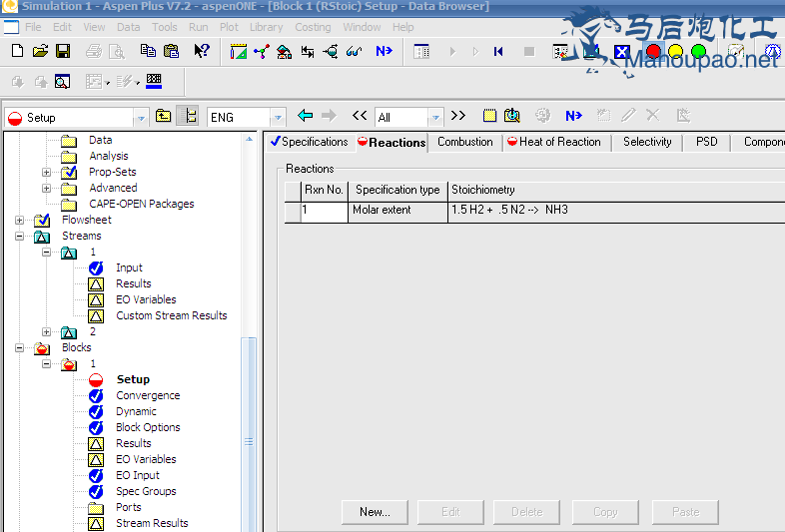785x532 pixels.
Task: Open the Heat of Reaction tab
Action: [554, 142]
